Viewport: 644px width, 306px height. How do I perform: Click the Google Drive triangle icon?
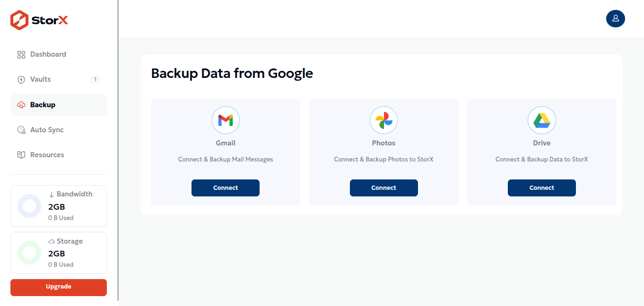pos(541,120)
